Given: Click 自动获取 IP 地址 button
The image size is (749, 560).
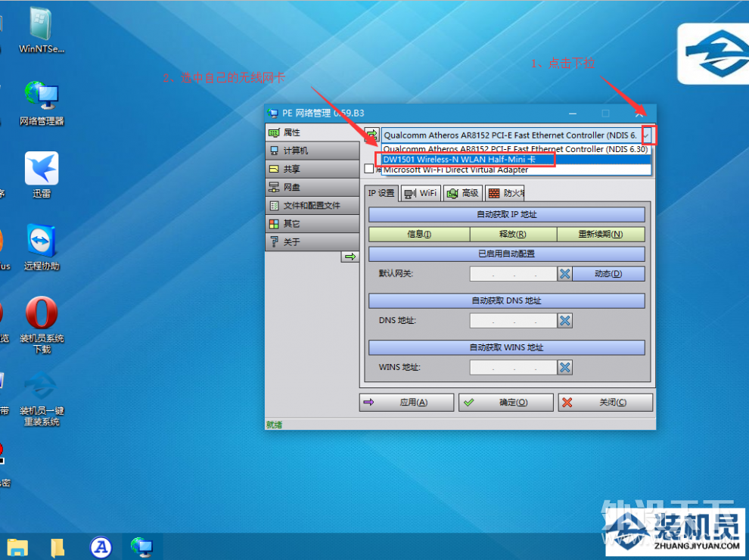Looking at the screenshot, I should (x=507, y=214).
